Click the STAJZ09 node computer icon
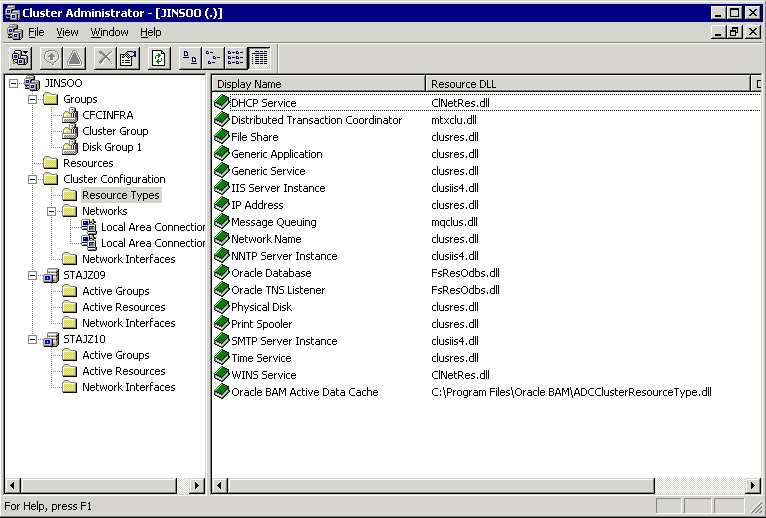Screen dimensions: 766x518 pos(51,275)
